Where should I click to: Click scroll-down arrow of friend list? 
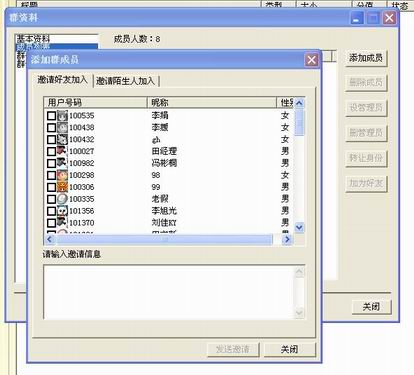coord(299,227)
